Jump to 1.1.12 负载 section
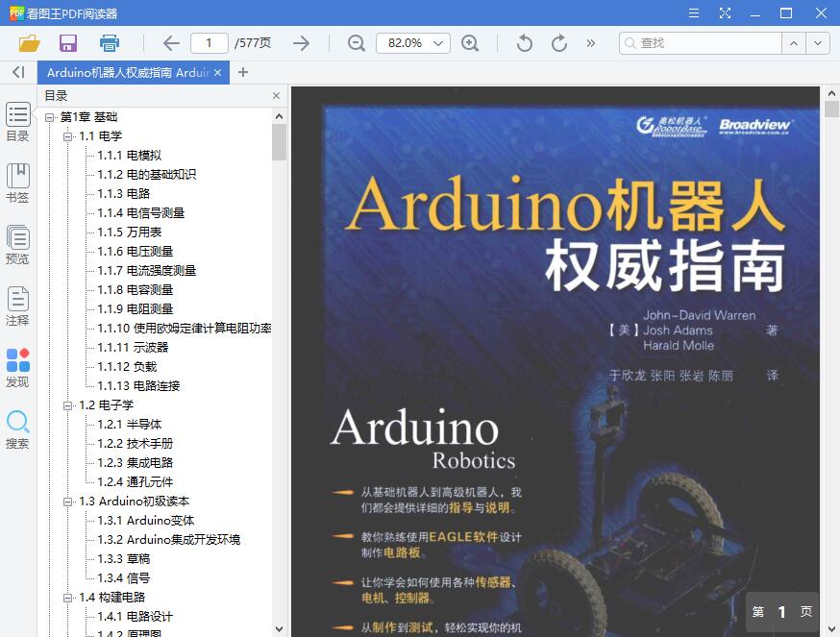The image size is (840, 637). click(x=127, y=367)
